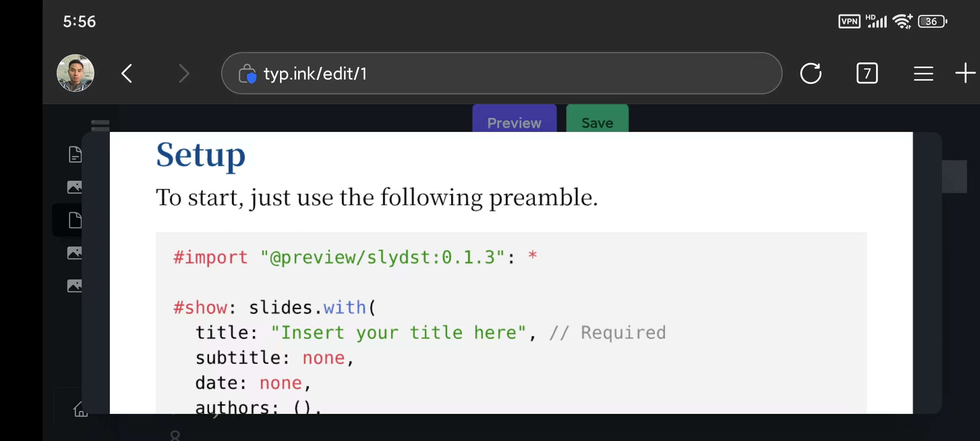Open the highlighted blank file icon
980x441 pixels.
click(75, 220)
